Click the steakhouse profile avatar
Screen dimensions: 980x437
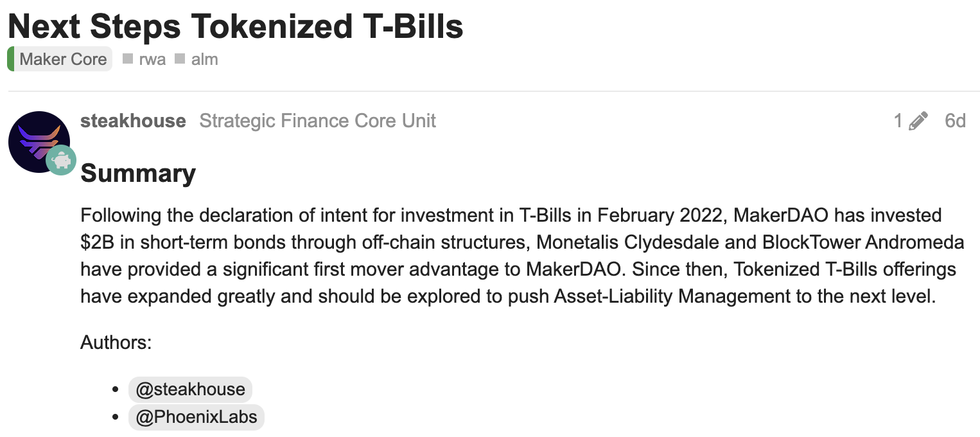[37, 140]
